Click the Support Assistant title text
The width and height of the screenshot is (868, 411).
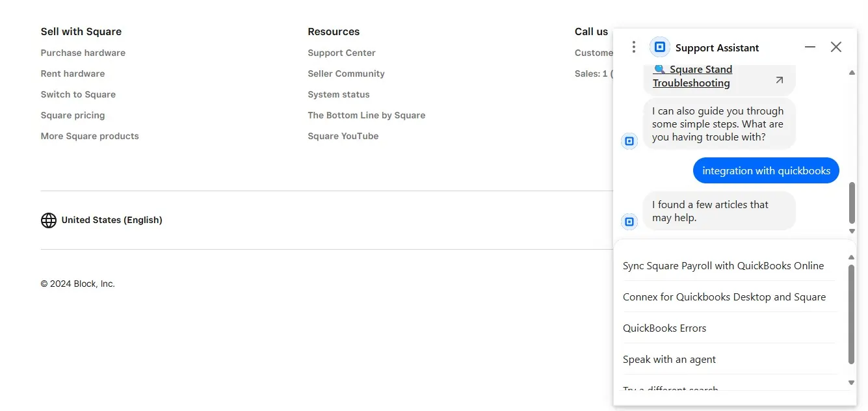pyautogui.click(x=717, y=47)
